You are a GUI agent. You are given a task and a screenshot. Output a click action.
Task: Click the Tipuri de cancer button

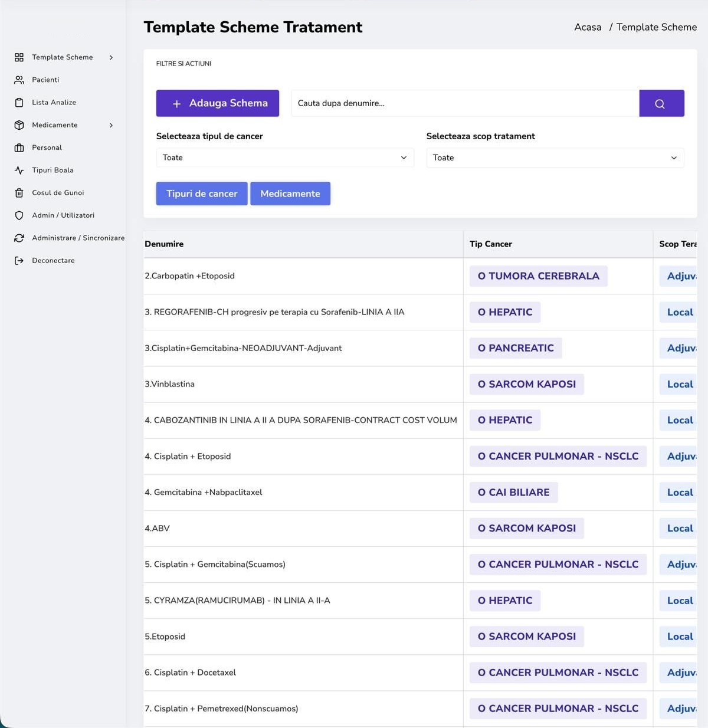(x=202, y=194)
